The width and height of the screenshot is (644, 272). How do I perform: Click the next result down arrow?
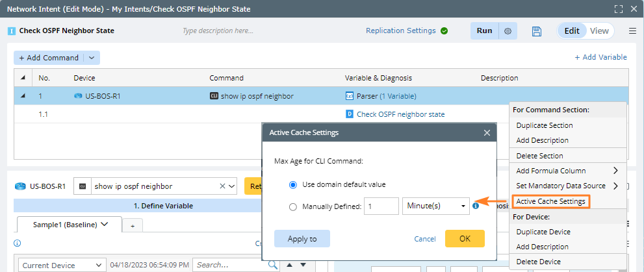[x=303, y=265]
